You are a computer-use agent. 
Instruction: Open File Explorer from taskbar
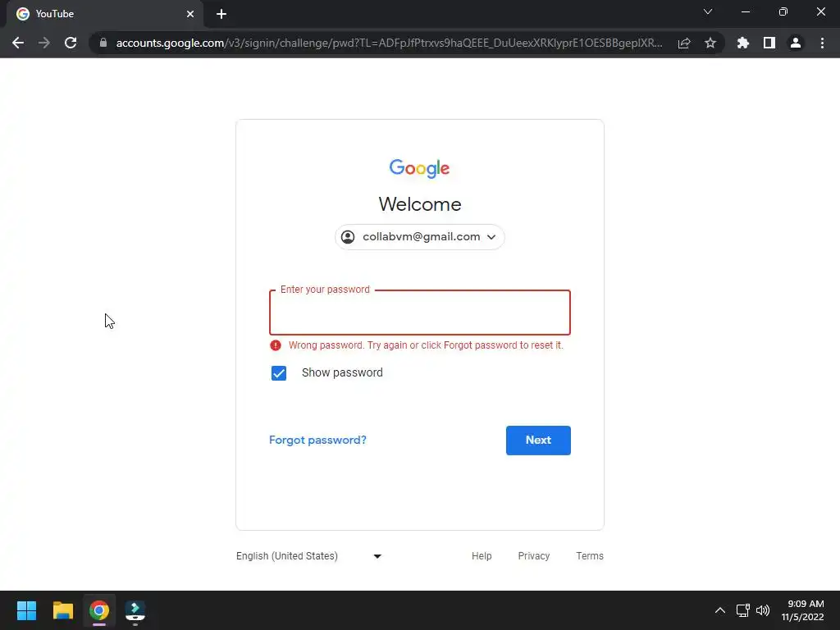point(62,610)
